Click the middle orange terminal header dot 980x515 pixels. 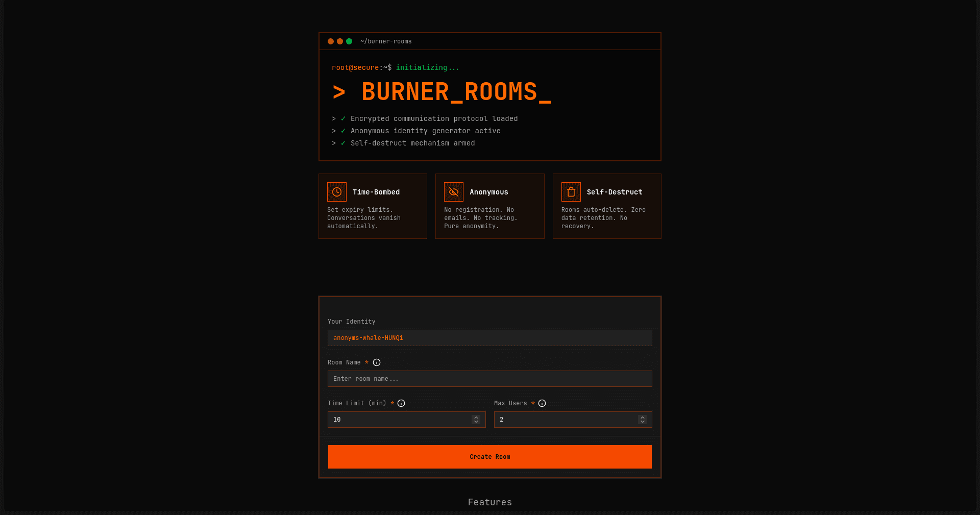[339, 41]
